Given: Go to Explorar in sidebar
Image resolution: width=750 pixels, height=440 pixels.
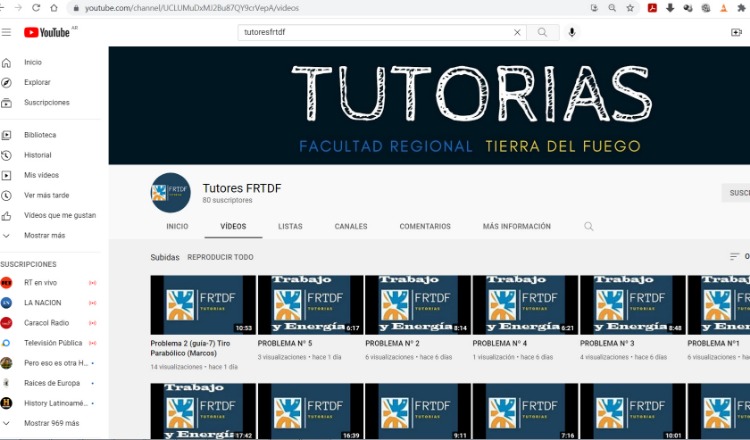Looking at the screenshot, I should (x=37, y=82).
